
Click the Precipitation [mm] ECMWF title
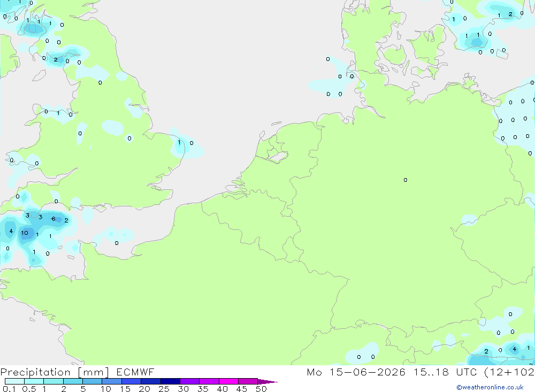point(77,372)
